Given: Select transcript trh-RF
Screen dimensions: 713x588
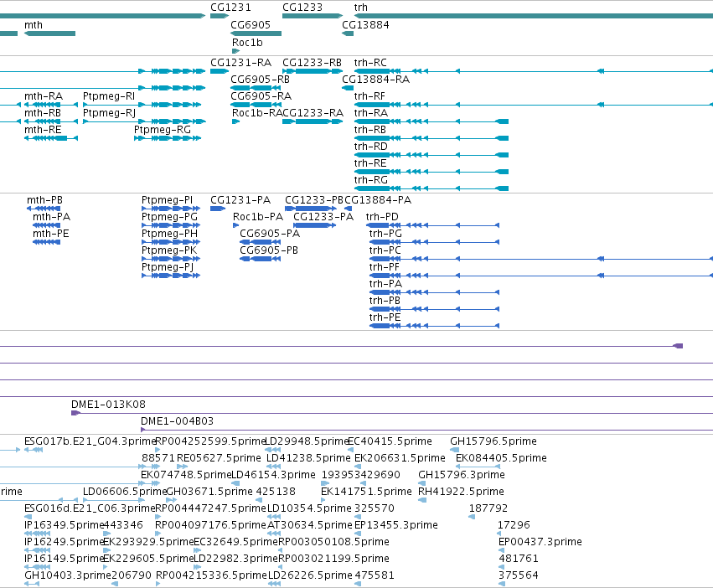Looking at the screenshot, I should click(x=534, y=105).
